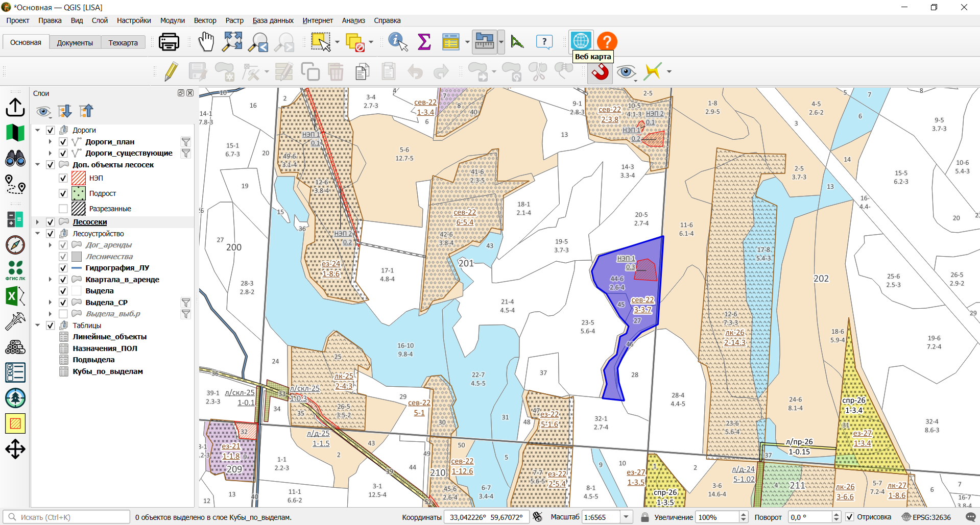
Task: Switch to the Техкарта tab
Action: click(123, 42)
